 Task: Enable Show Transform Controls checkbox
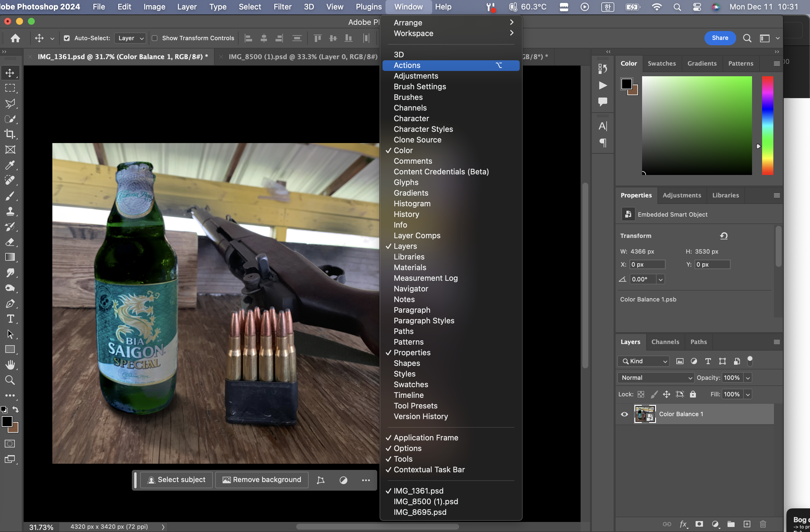(x=155, y=38)
